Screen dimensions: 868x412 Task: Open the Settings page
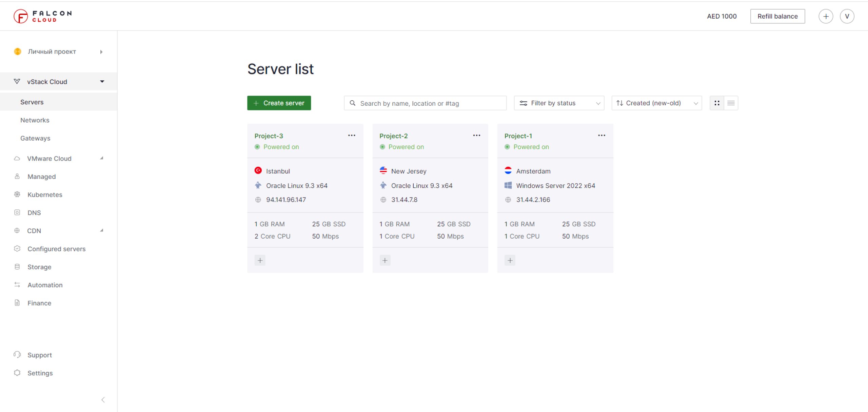pos(40,373)
